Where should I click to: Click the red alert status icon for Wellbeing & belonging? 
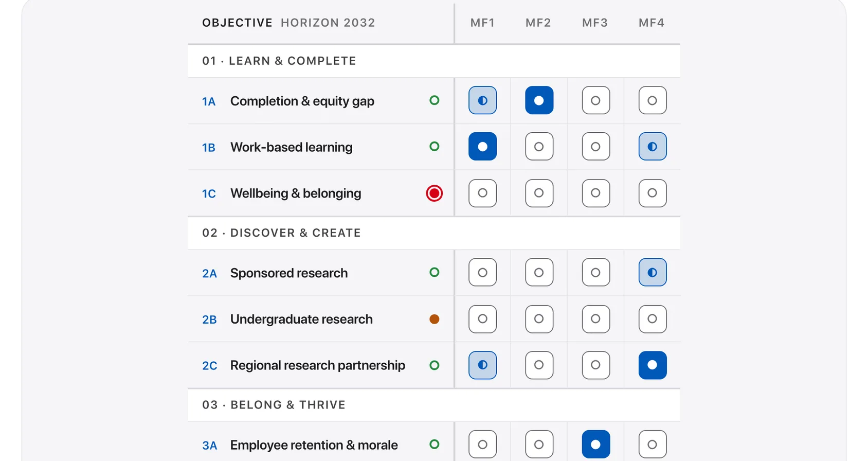tap(435, 193)
